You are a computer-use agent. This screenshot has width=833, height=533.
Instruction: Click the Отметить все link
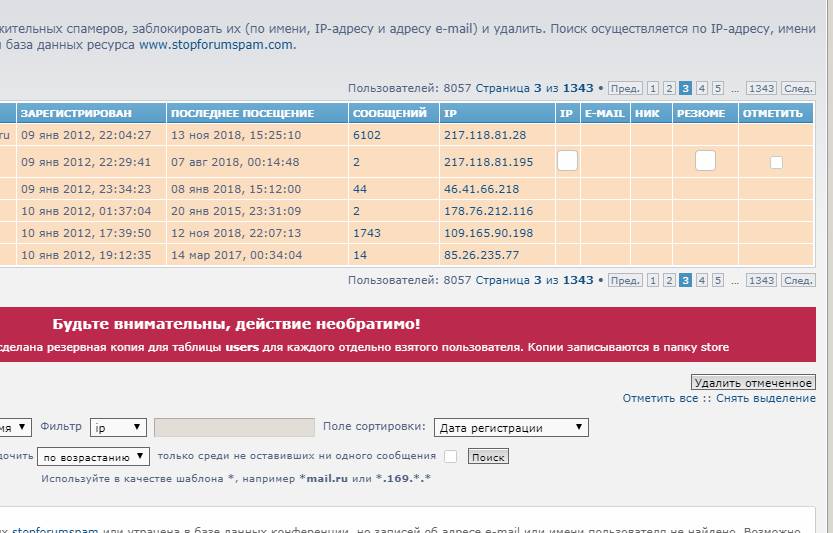pos(660,398)
